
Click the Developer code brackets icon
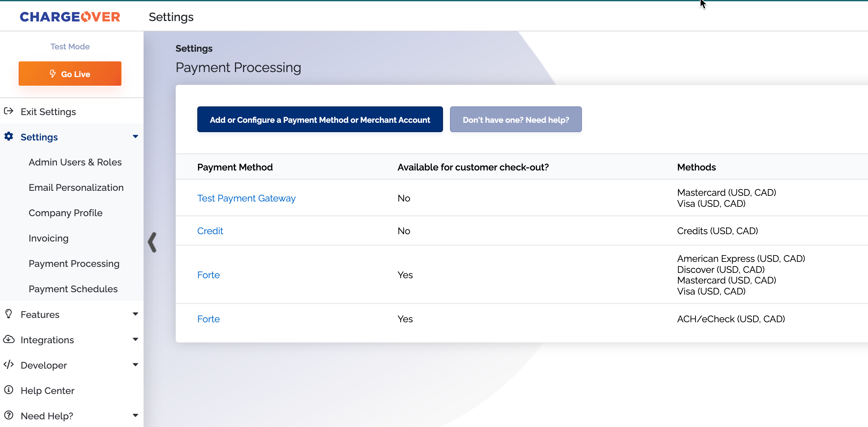[9, 364]
